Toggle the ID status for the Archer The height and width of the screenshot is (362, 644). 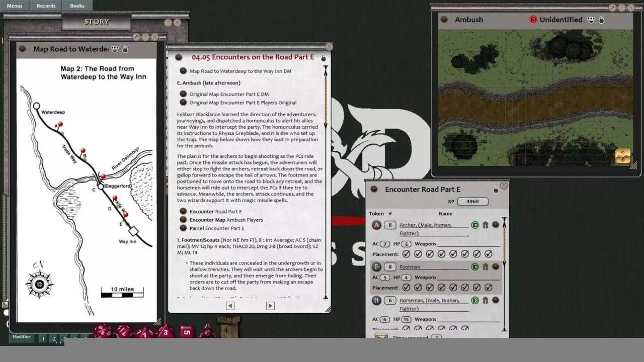[475, 225]
